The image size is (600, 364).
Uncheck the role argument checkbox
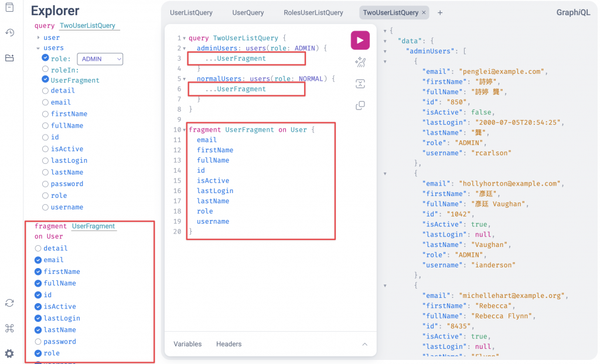click(45, 58)
